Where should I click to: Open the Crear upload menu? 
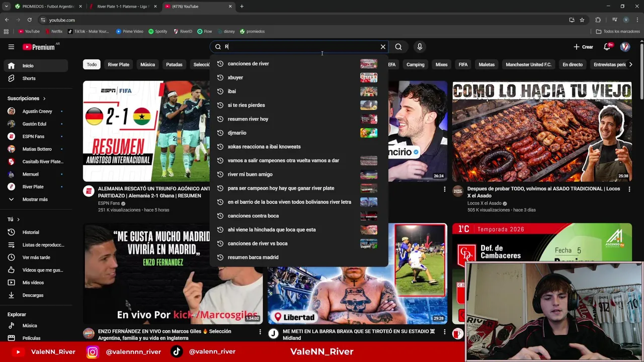point(584,47)
